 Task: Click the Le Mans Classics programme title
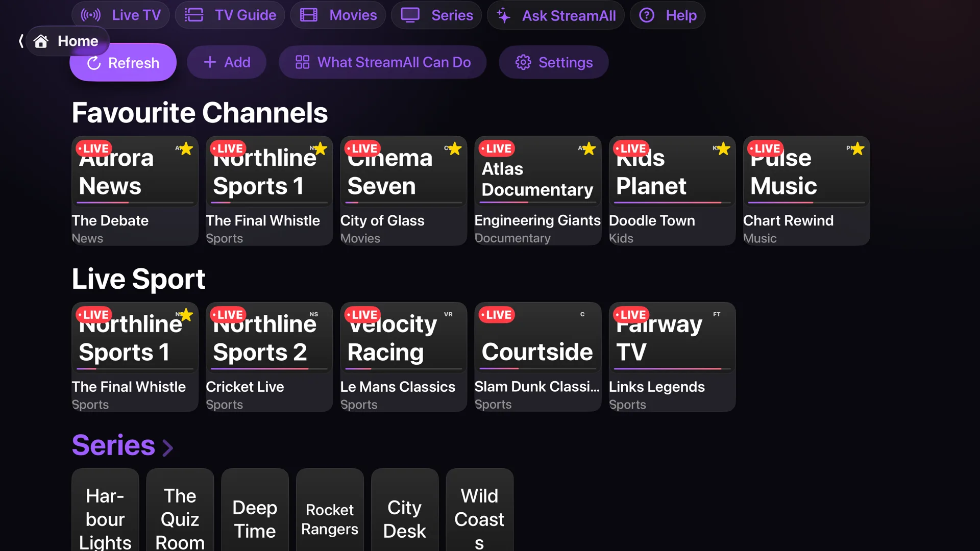tap(398, 387)
